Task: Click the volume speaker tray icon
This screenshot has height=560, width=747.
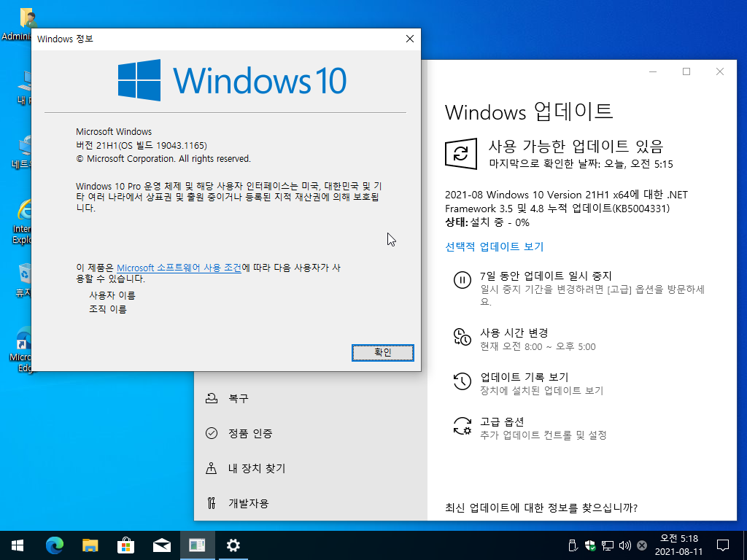Action: 624,545
